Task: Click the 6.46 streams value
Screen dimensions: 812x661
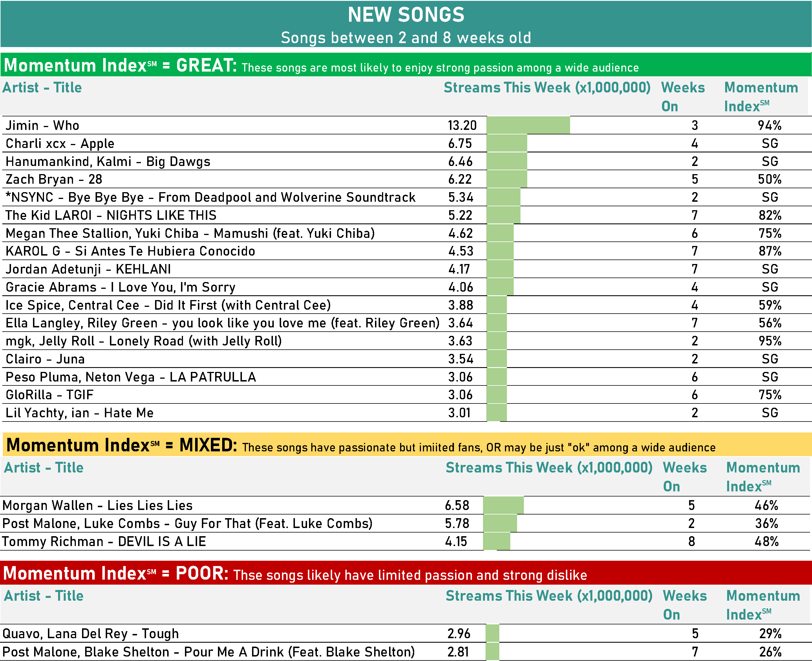Action: click(x=460, y=161)
